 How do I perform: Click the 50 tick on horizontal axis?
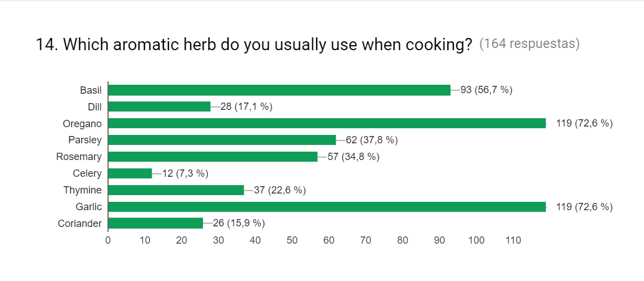click(x=292, y=240)
